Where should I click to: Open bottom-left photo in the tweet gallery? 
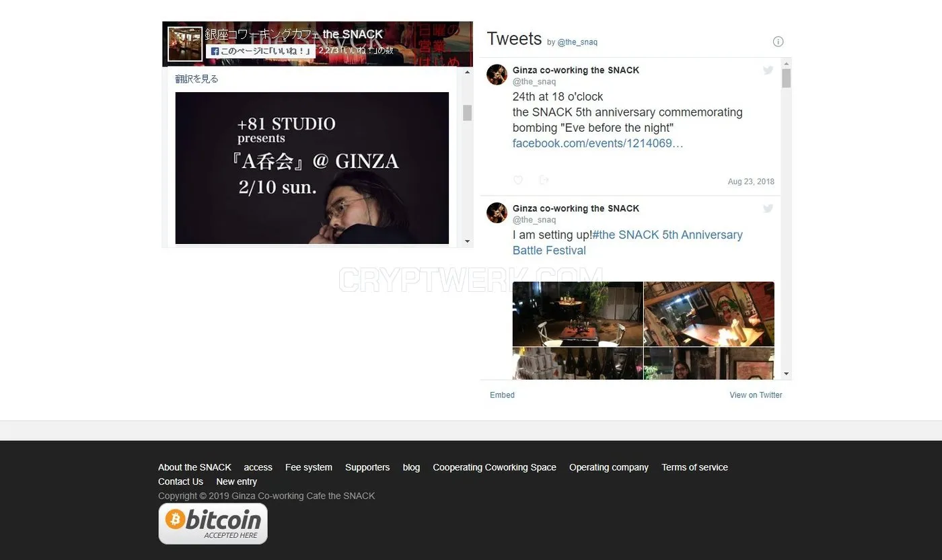pyautogui.click(x=577, y=364)
